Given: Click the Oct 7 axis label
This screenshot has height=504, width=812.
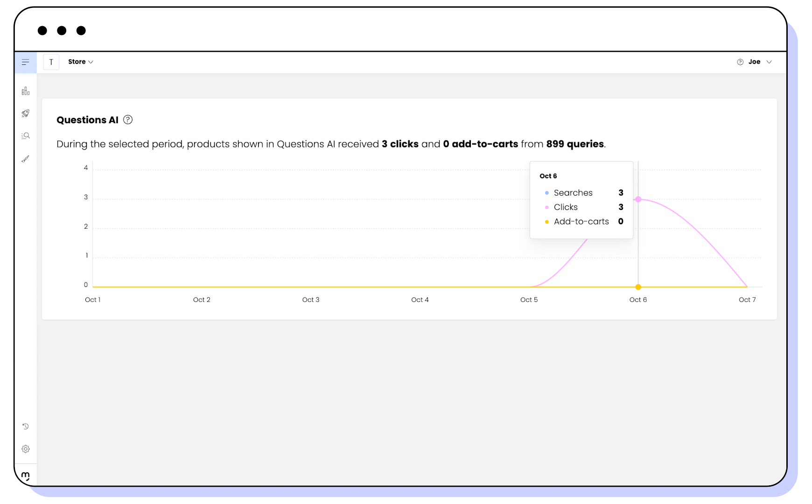Looking at the screenshot, I should [747, 300].
